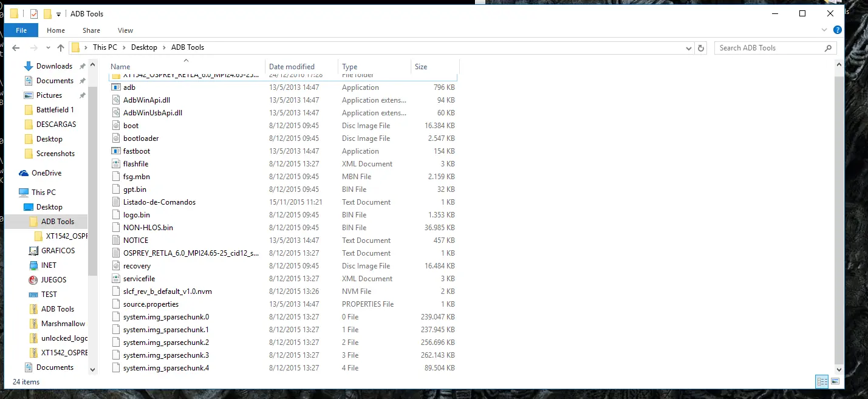Click the help question mark icon
The image size is (868, 399).
point(838,30)
